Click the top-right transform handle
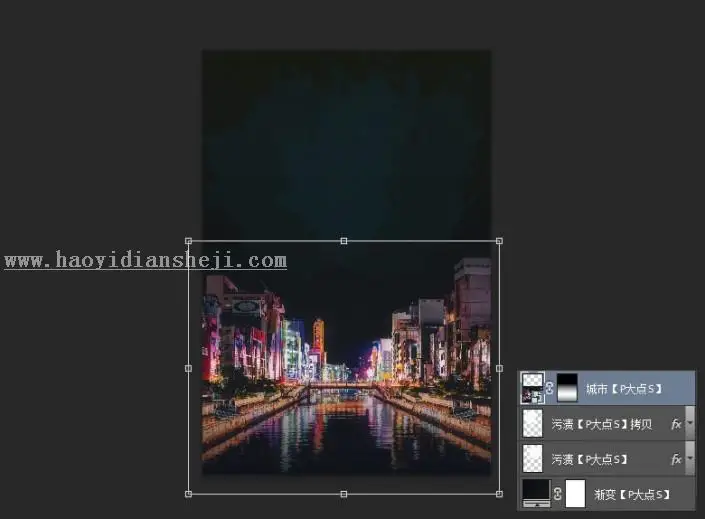705x519 pixels. 499,241
